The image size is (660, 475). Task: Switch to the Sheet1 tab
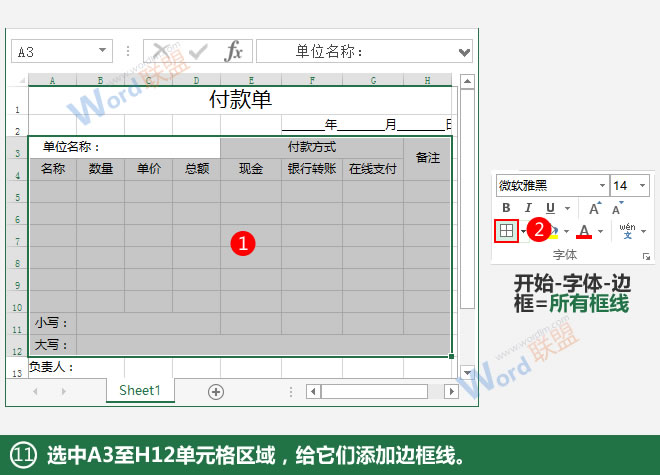point(140,390)
